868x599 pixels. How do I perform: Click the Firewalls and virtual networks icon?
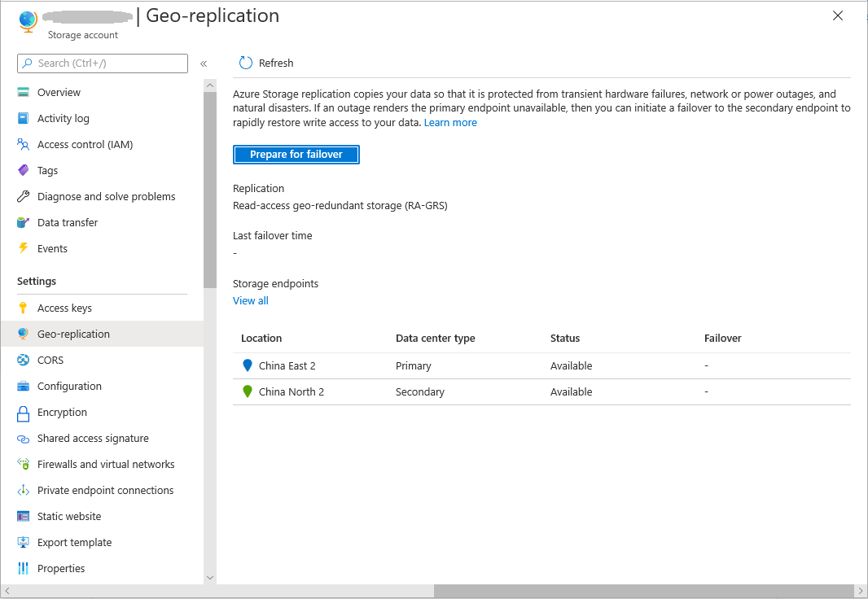24,464
